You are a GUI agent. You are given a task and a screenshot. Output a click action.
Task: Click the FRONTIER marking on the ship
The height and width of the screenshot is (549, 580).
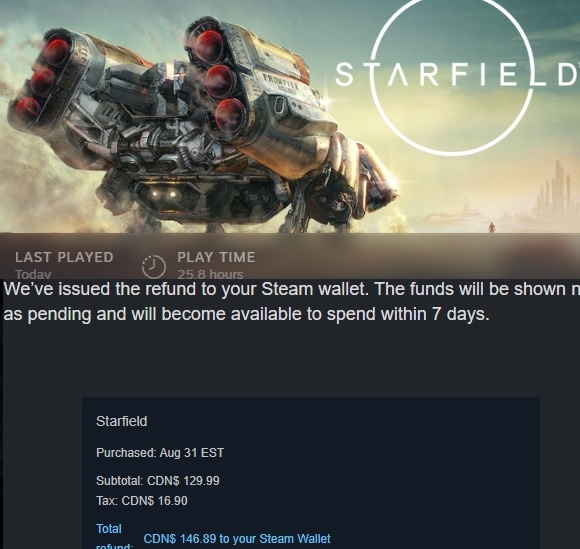280,84
